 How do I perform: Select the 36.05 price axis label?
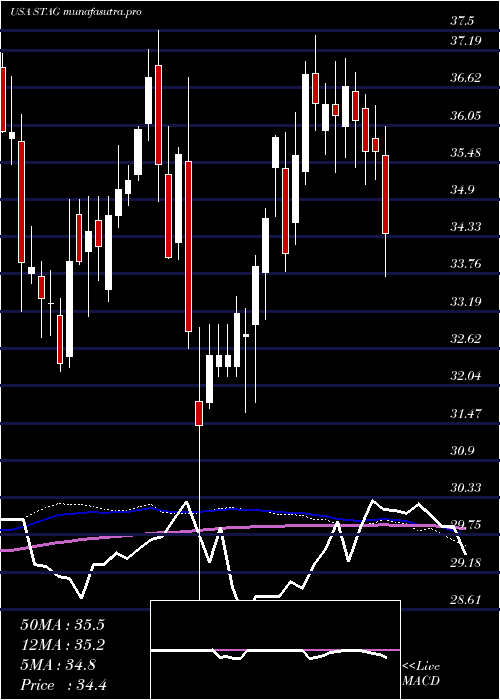pos(466,116)
